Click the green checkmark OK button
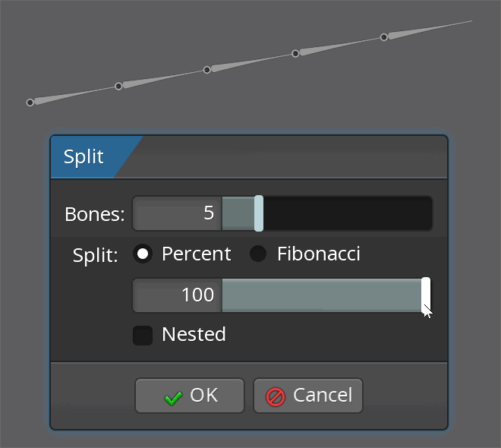501x448 pixels. tap(190, 396)
